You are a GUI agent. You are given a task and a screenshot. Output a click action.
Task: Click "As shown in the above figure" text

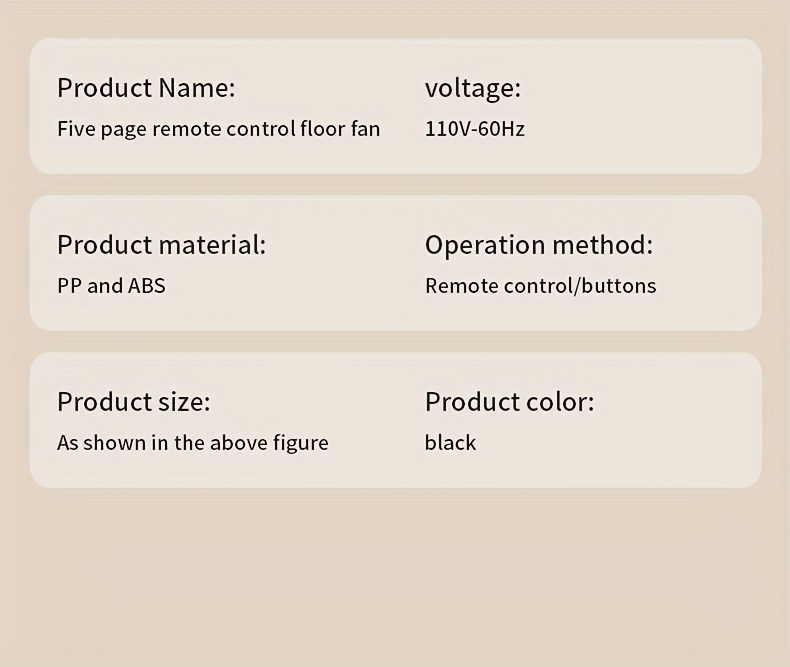192,443
